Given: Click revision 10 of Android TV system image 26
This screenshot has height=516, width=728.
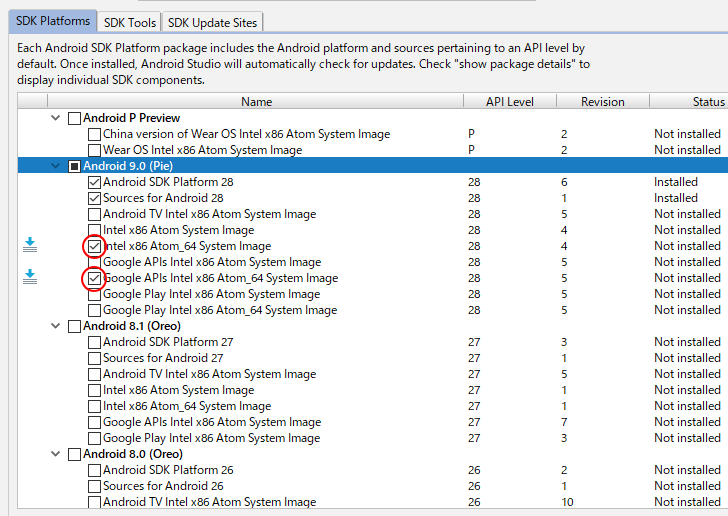Looking at the screenshot, I should click(x=567, y=502).
